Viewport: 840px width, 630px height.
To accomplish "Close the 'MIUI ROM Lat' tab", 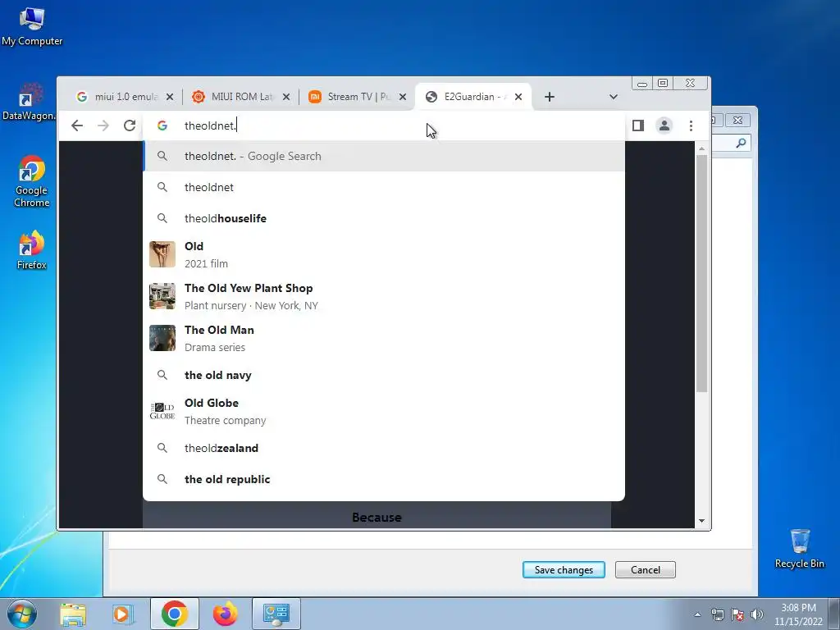I will [x=286, y=97].
